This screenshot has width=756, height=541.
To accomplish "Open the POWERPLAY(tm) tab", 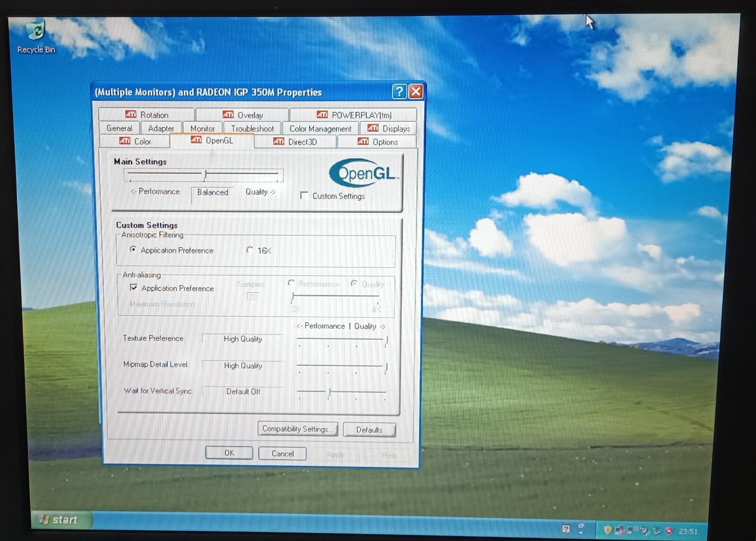I will point(353,115).
